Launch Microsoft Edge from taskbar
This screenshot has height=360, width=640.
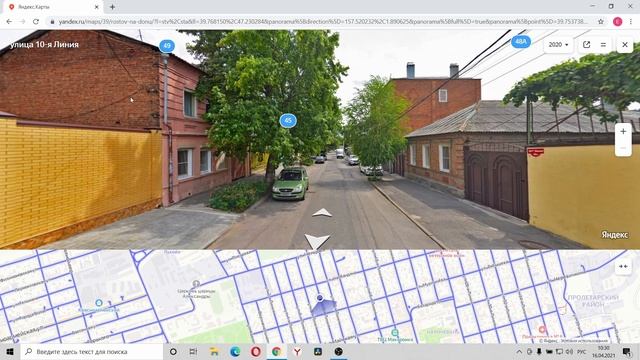(x=235, y=351)
